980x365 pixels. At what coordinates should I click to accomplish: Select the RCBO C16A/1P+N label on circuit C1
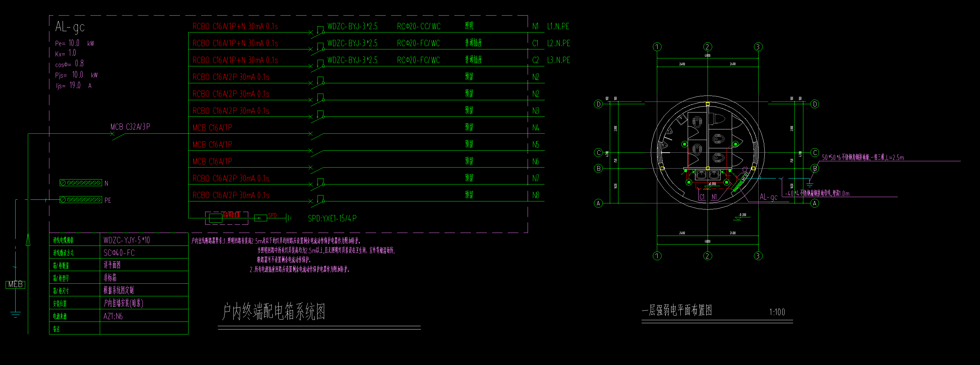coord(235,43)
